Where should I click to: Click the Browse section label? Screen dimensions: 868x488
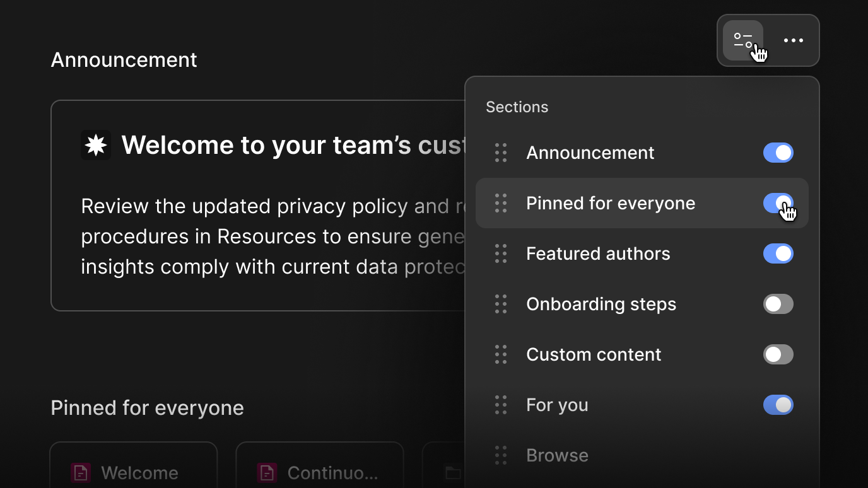tap(557, 455)
